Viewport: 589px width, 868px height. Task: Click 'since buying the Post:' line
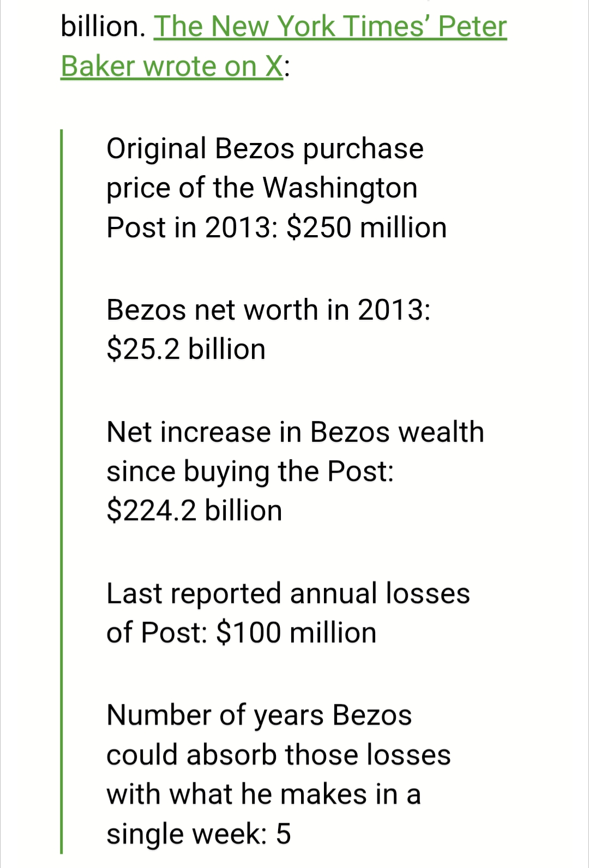point(250,471)
